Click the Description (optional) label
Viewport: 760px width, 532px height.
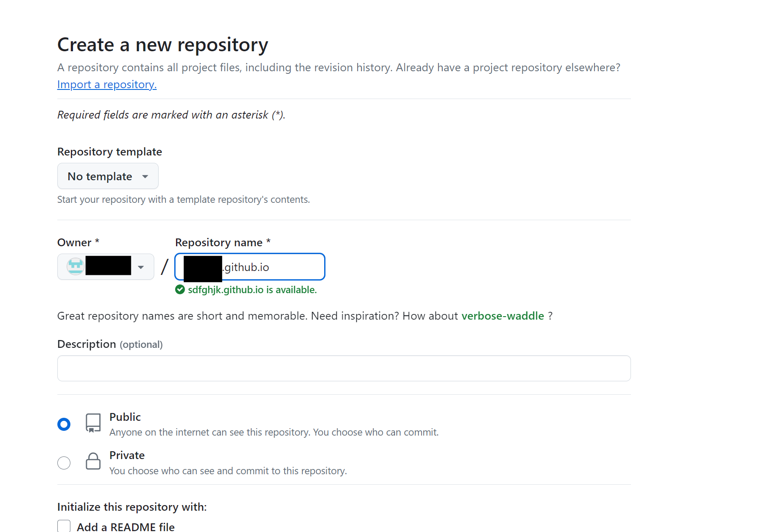[x=110, y=344]
